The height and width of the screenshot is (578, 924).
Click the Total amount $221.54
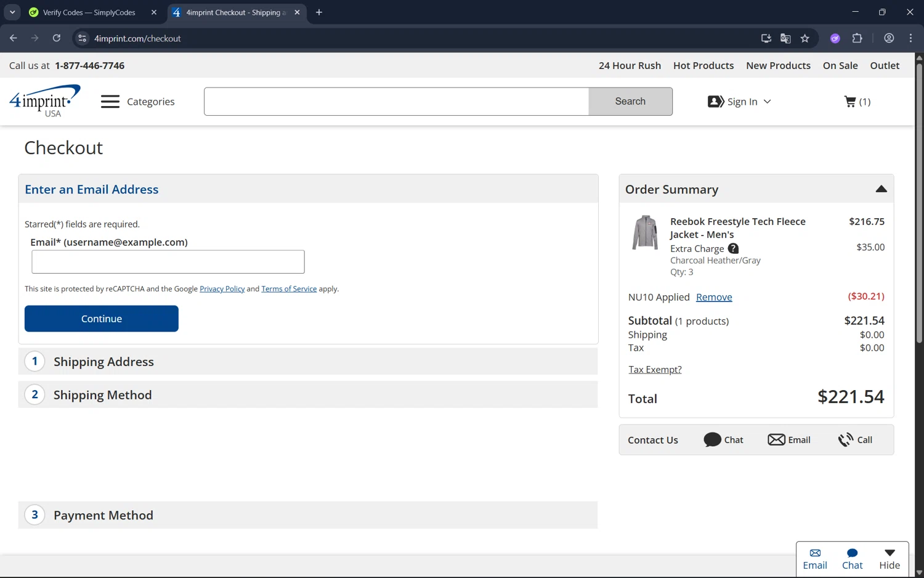click(x=851, y=397)
